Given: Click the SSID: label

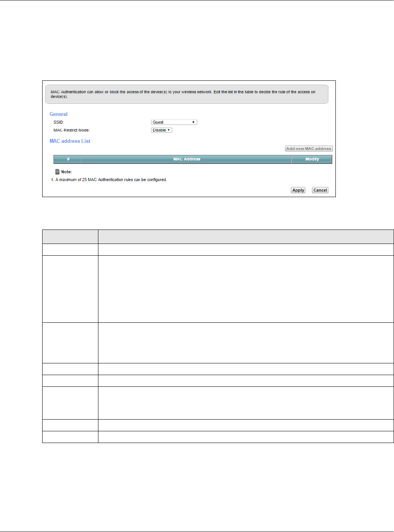Looking at the screenshot, I should (59, 123).
